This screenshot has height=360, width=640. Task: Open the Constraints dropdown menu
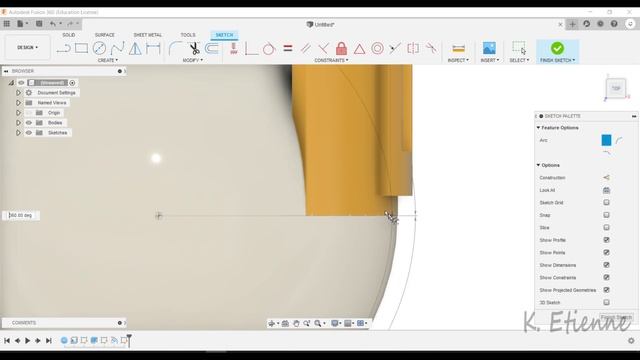[x=331, y=60]
